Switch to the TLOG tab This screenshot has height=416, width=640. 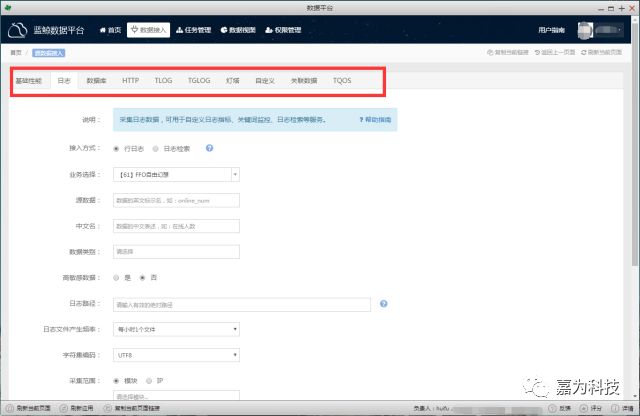coord(163,81)
